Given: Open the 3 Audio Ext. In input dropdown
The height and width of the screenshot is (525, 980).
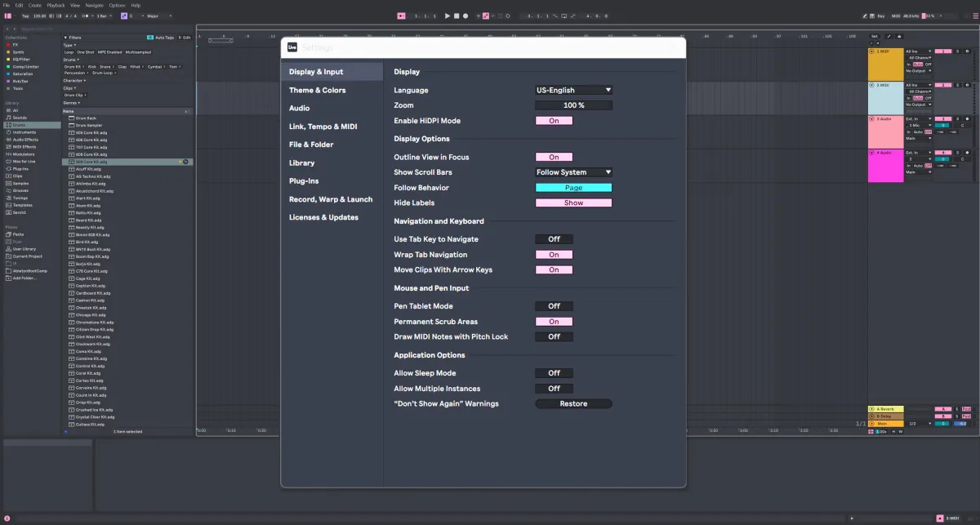Looking at the screenshot, I should point(918,119).
